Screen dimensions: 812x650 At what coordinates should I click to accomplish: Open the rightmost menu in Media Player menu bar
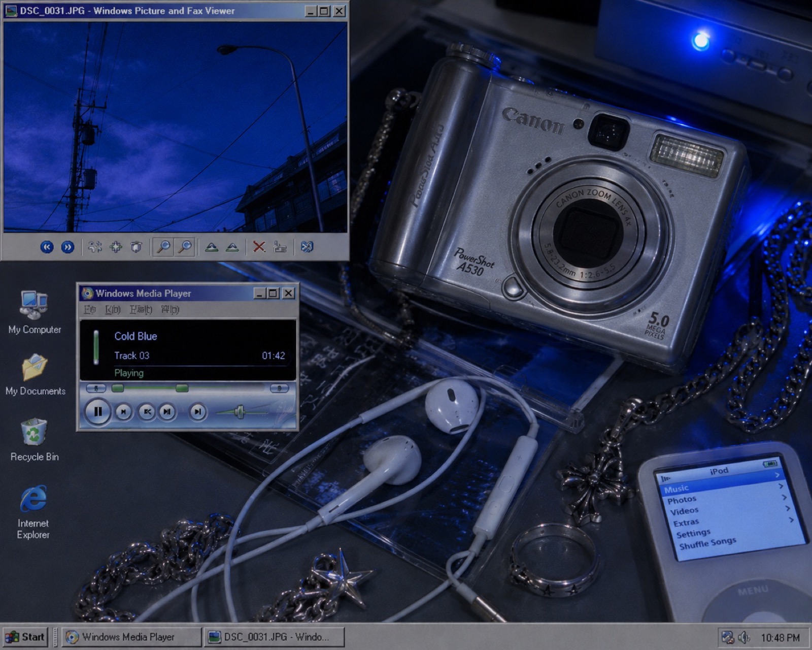(170, 309)
